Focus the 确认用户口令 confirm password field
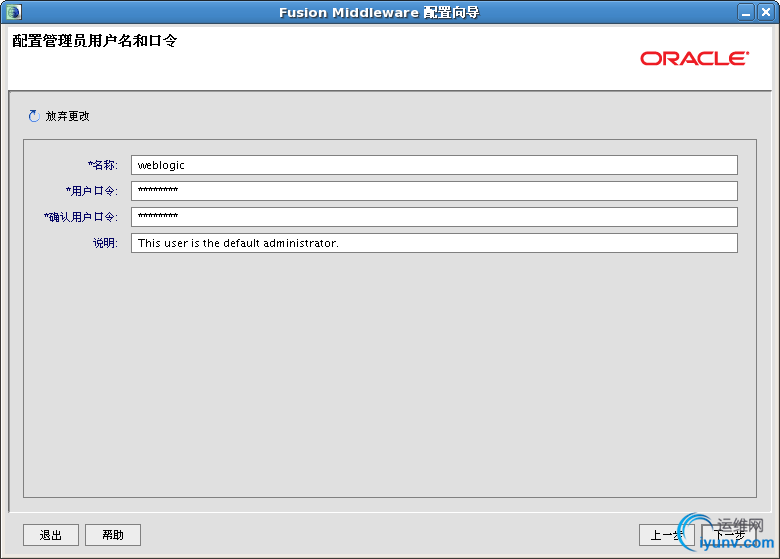The height and width of the screenshot is (559, 780). pyautogui.click(x=434, y=217)
